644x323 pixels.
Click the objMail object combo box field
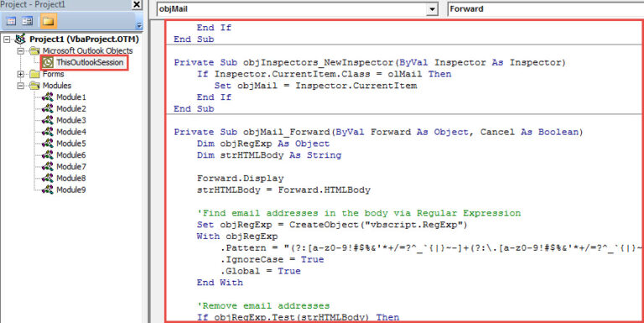tap(298, 9)
